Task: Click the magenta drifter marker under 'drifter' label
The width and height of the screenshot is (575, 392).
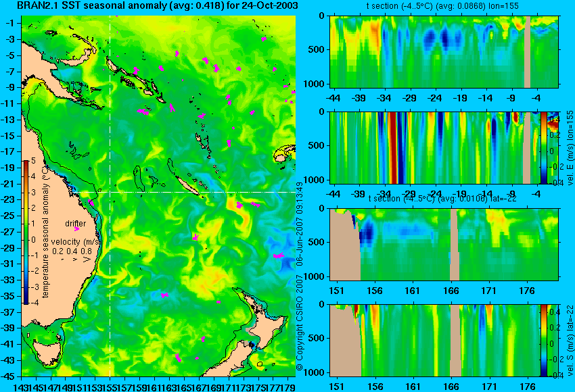Action: pos(76,229)
